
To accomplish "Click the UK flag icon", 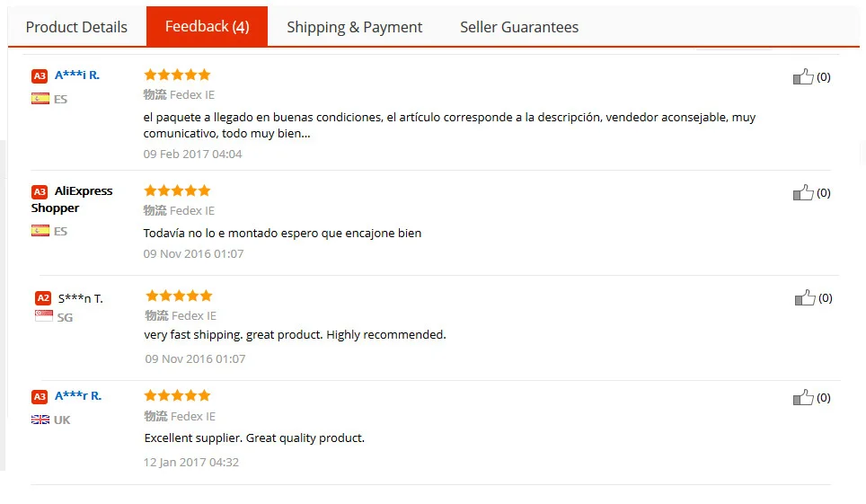I will point(40,420).
